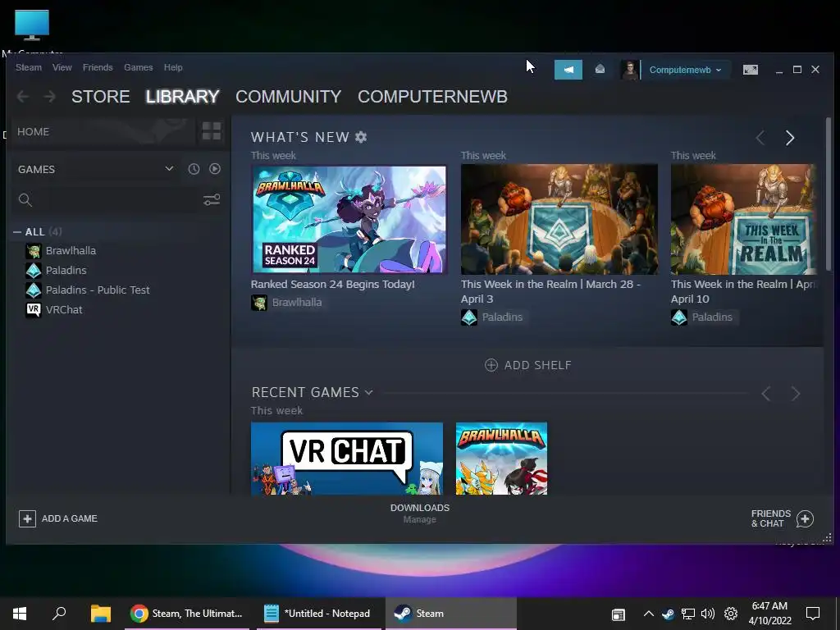Select Brawlhalla in the game list
This screenshot has width=840, height=630.
71,251
